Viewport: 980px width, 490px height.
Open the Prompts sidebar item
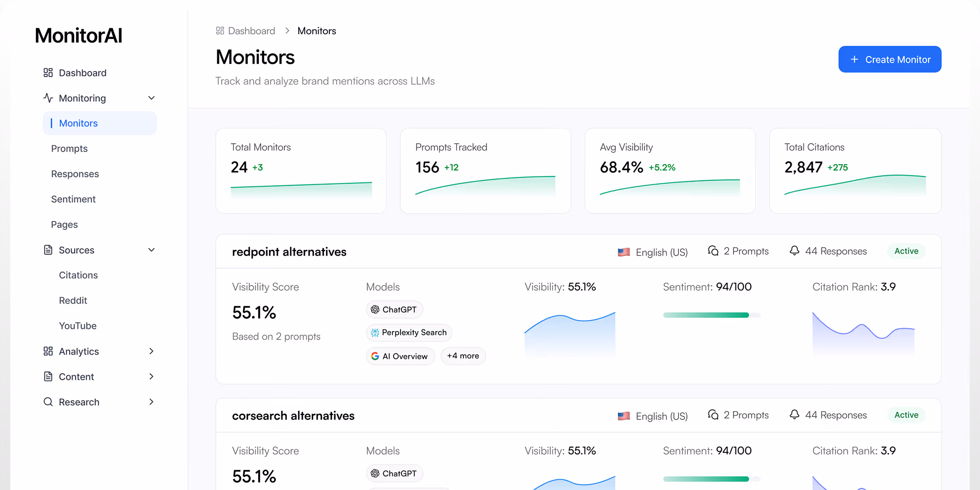pyautogui.click(x=69, y=149)
